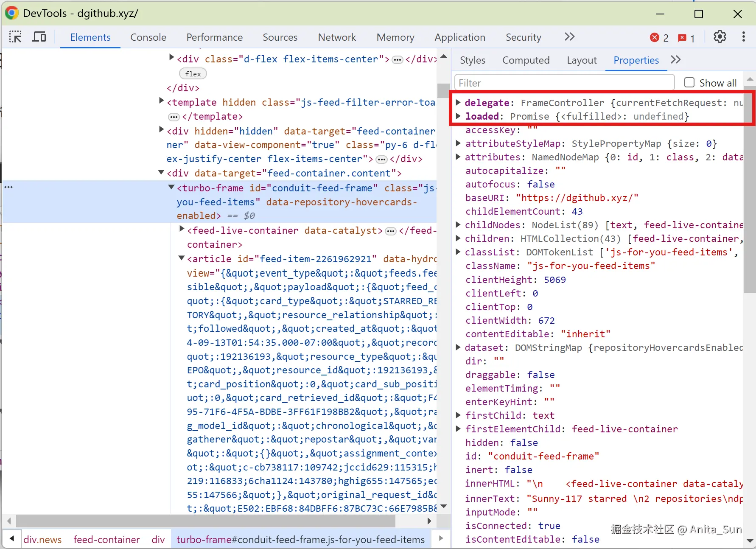Image resolution: width=756 pixels, height=549 pixels.
Task: Expand the template js-feed-filter-error node
Action: coord(161,101)
